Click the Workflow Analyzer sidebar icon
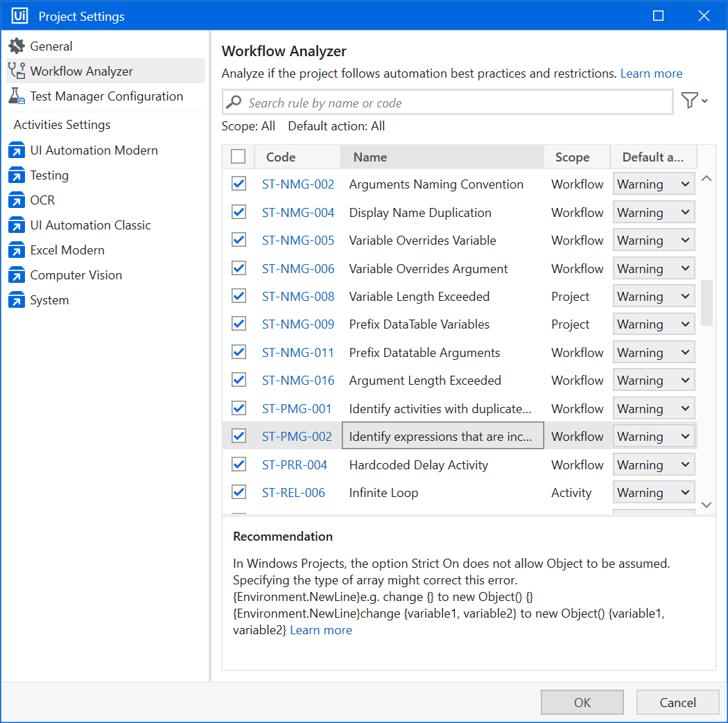This screenshot has width=728, height=723. tap(17, 71)
